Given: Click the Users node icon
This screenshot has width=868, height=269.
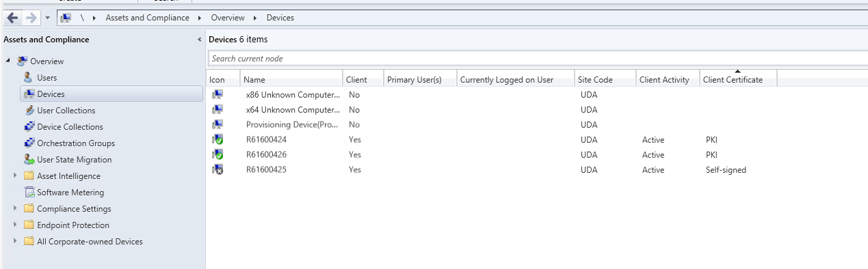Looking at the screenshot, I should tap(28, 78).
